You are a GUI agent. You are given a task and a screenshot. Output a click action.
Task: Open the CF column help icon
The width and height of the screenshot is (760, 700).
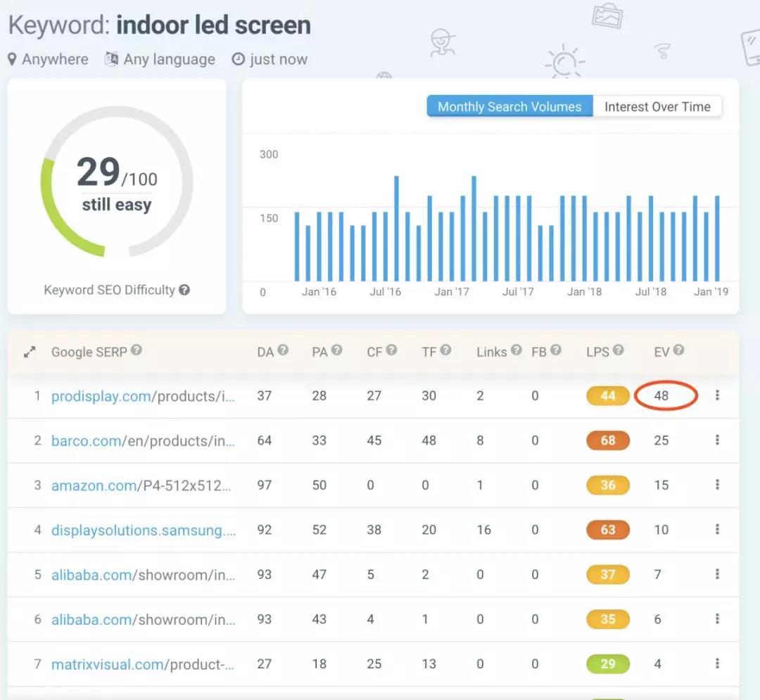[392, 350]
